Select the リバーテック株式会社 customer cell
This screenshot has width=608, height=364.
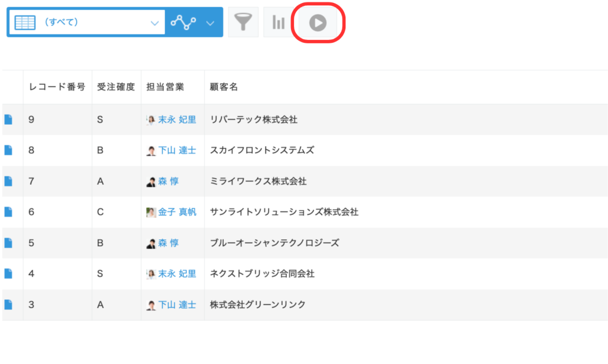tap(254, 119)
